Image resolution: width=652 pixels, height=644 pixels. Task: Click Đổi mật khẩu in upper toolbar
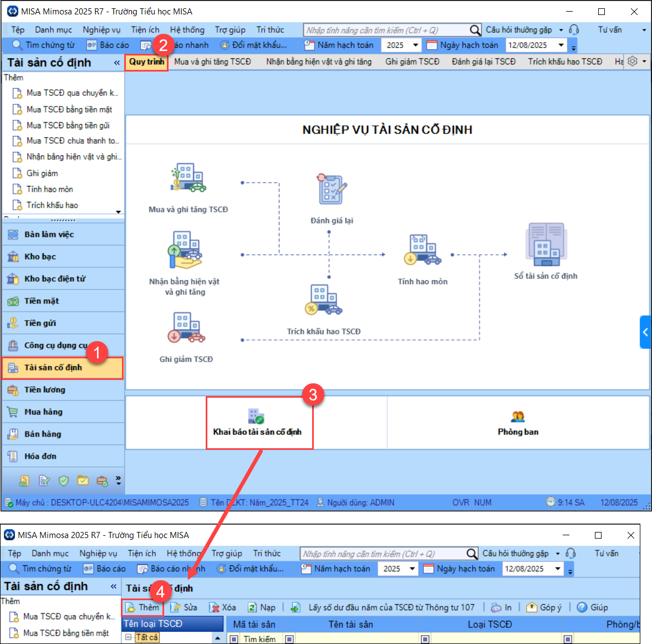coord(254,45)
